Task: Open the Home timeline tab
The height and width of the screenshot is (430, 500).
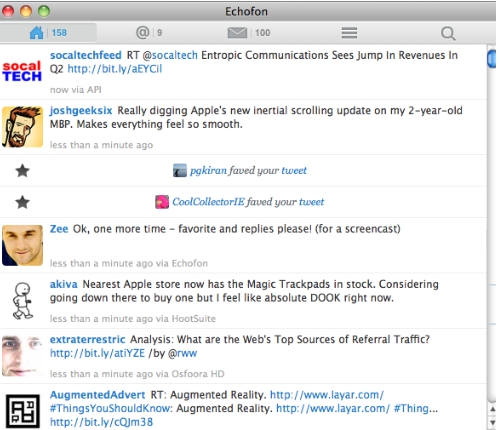Action: click(48, 33)
